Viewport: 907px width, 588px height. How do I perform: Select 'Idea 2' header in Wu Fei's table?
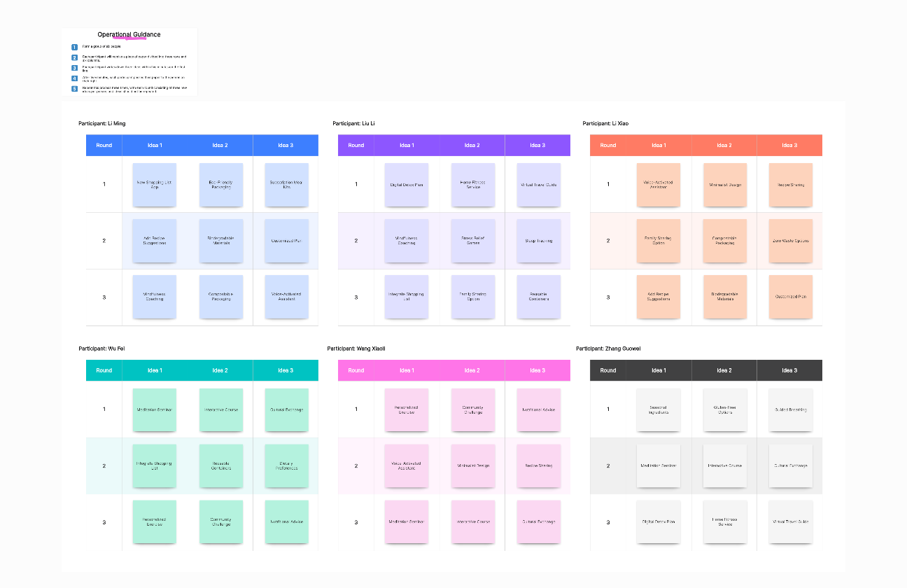(220, 370)
